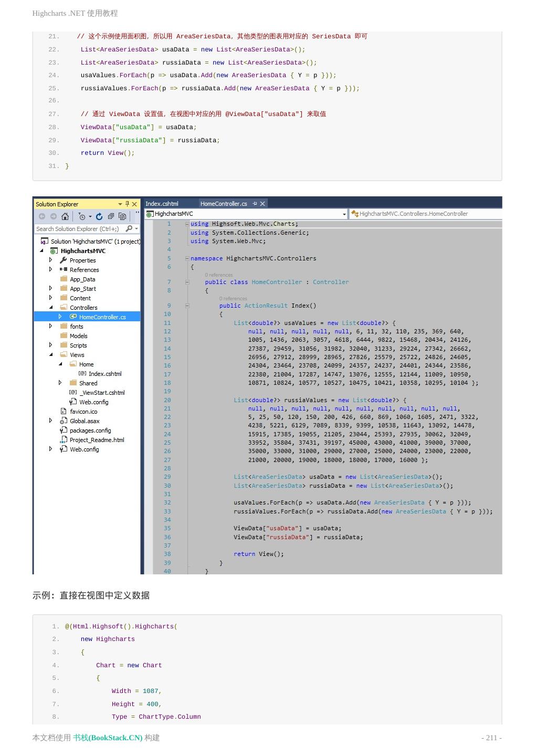Collapse the HomeController class code block
Viewport: 535px width, 756px height.
tap(187, 282)
